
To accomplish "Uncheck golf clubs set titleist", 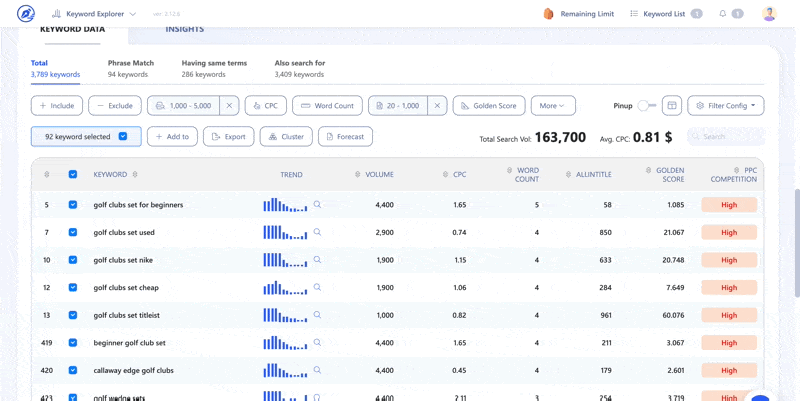I will (x=73, y=315).
